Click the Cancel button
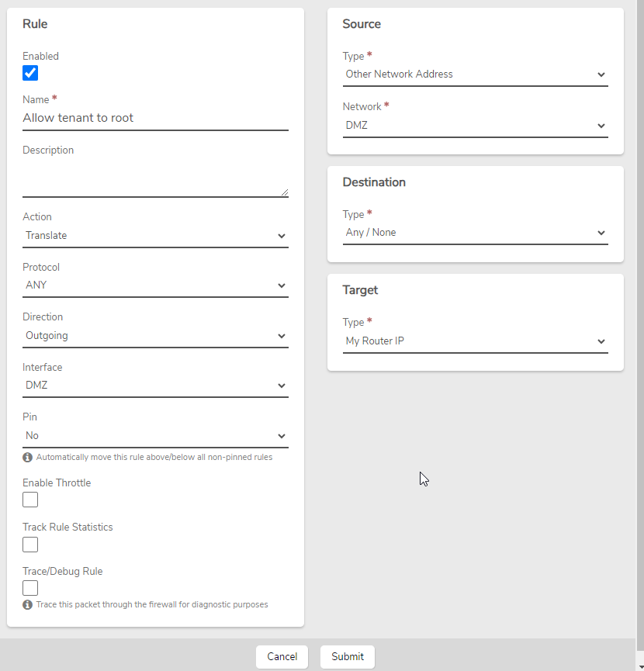This screenshot has width=644, height=671. pos(282,656)
